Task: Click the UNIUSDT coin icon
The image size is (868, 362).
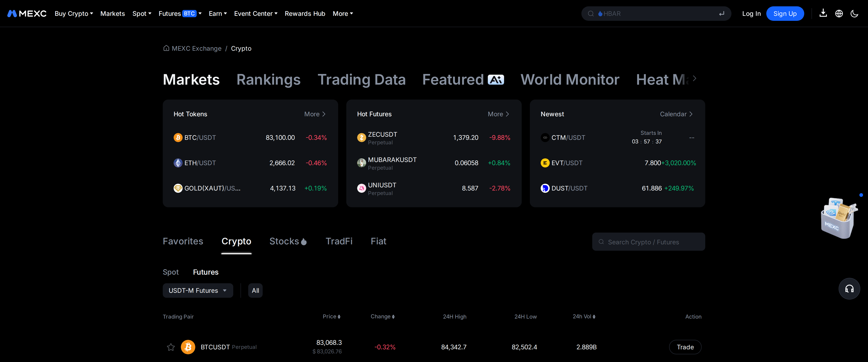Action: (362, 188)
